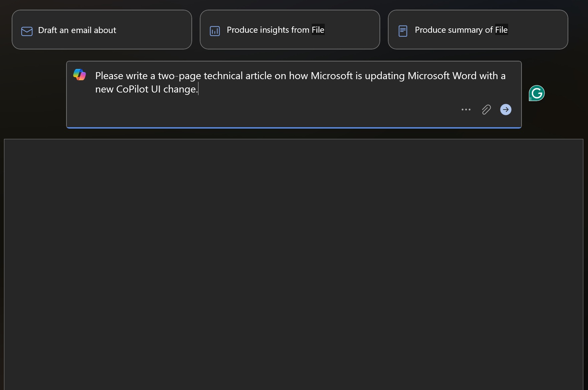Click the Copilot logo in the prompt box
The image size is (588, 390).
[x=80, y=75]
